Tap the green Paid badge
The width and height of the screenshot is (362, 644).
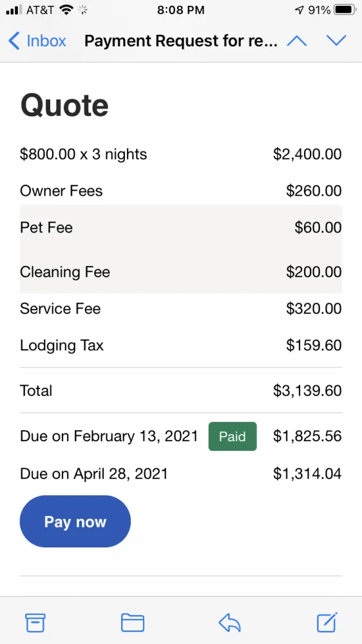click(233, 436)
